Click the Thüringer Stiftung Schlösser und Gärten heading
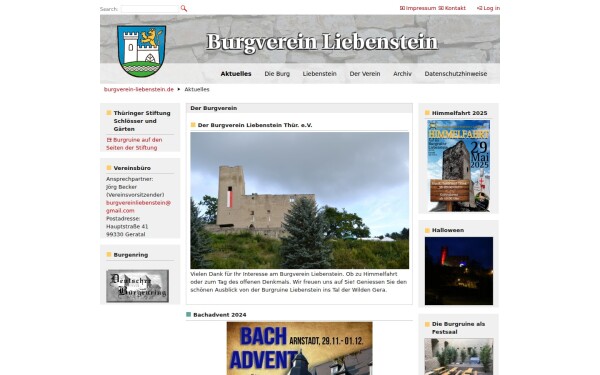 142,121
